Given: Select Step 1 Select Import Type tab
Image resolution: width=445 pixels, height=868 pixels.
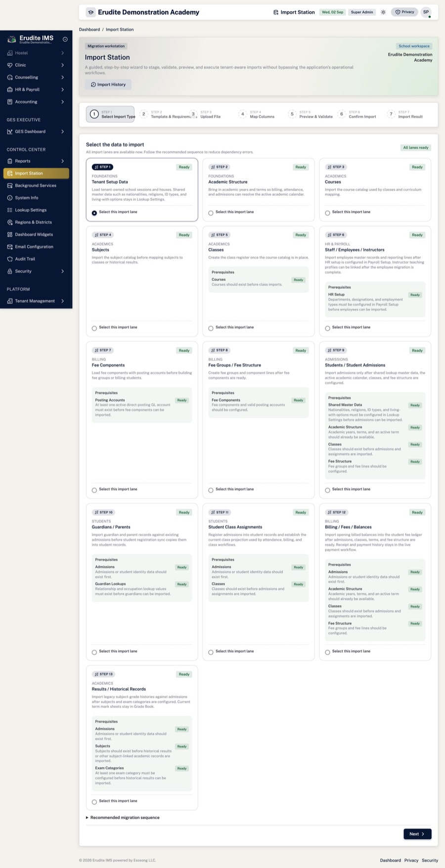Looking at the screenshot, I should click(110, 114).
